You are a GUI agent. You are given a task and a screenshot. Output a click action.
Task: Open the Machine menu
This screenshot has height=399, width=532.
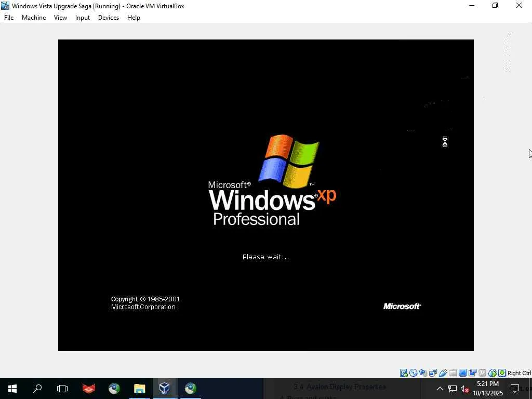(x=34, y=17)
